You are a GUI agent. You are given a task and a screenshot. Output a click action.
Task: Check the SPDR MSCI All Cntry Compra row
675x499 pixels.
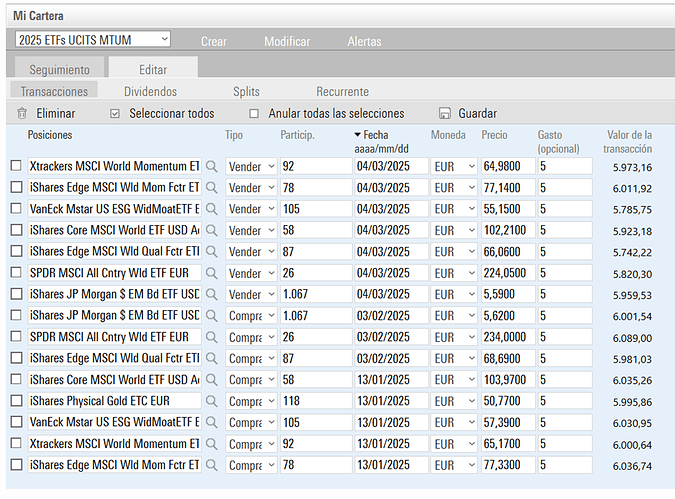[16, 336]
